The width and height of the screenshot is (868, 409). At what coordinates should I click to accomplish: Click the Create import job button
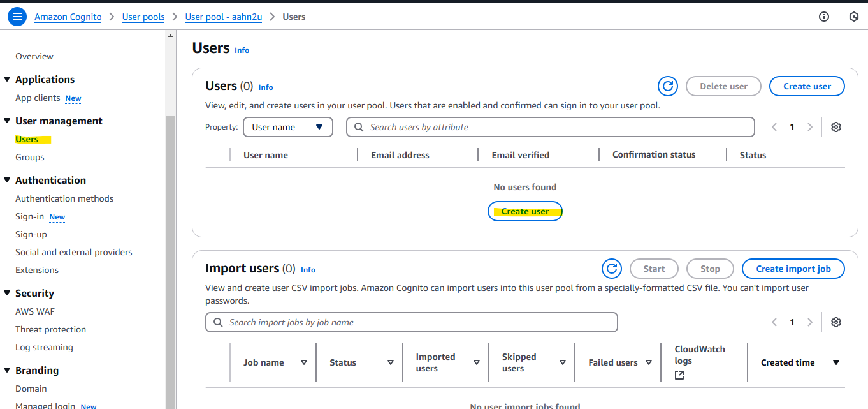click(793, 269)
